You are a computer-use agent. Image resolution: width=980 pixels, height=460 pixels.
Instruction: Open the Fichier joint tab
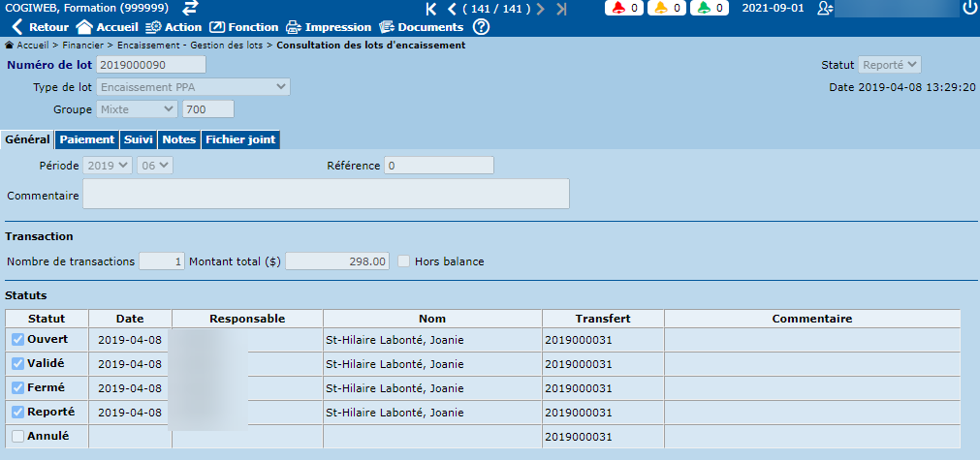tap(240, 139)
